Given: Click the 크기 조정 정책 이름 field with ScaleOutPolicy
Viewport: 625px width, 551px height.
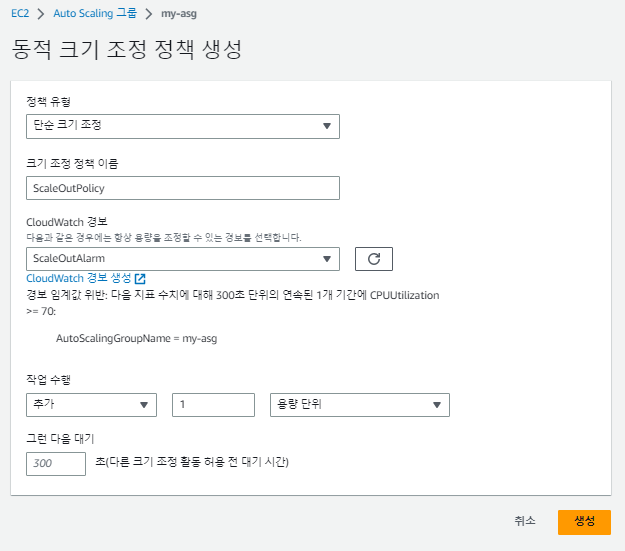Looking at the screenshot, I should tap(183, 188).
